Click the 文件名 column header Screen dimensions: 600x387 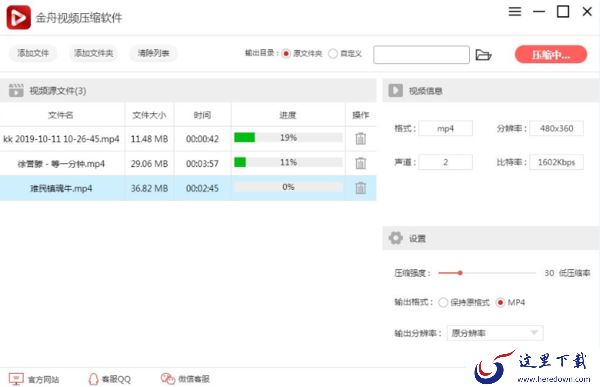tap(61, 115)
